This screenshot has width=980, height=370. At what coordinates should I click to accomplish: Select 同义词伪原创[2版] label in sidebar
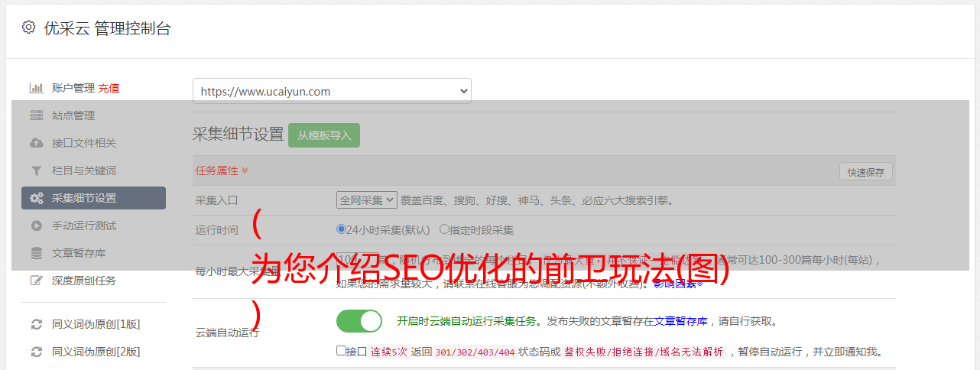tap(96, 352)
